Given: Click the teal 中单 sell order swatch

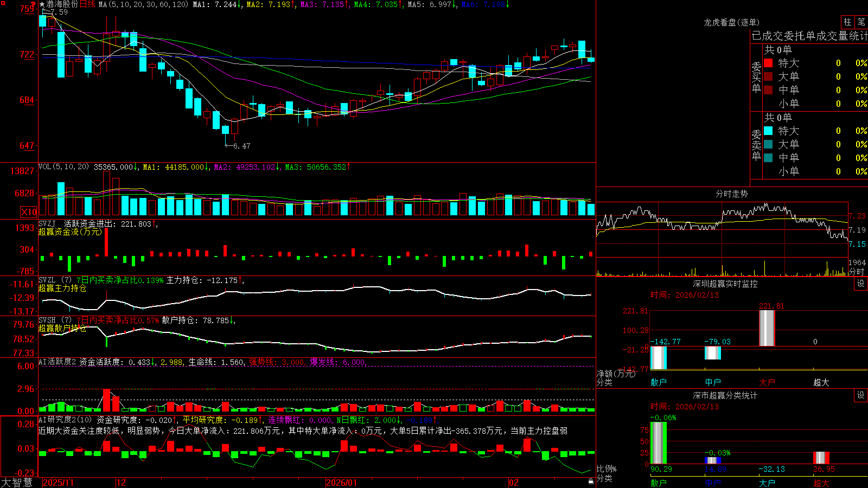Looking at the screenshot, I should click(768, 158).
